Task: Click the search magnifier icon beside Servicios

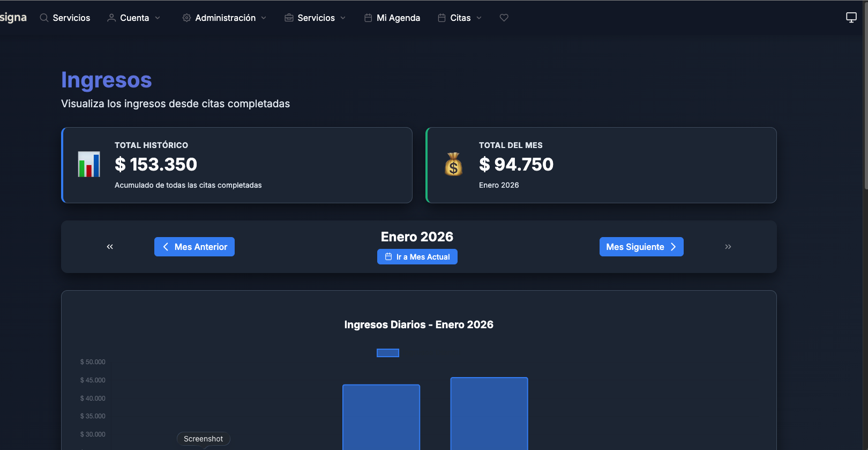Action: (x=44, y=18)
